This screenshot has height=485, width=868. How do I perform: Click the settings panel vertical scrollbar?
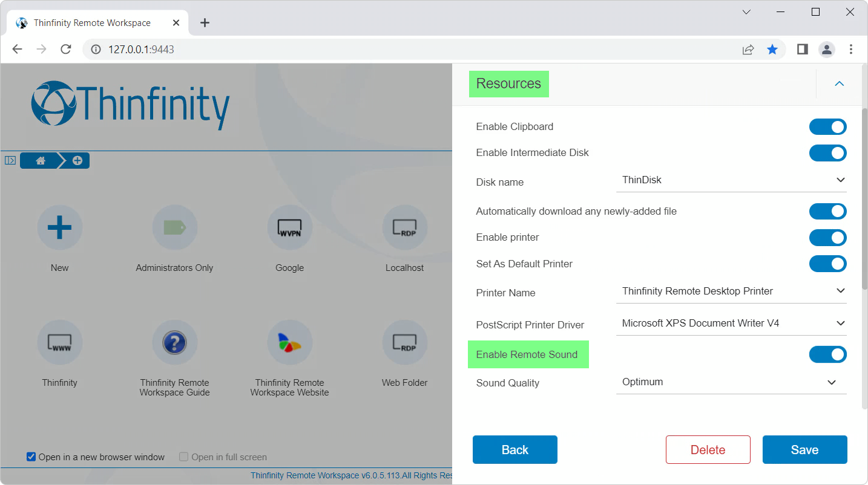coord(865,200)
